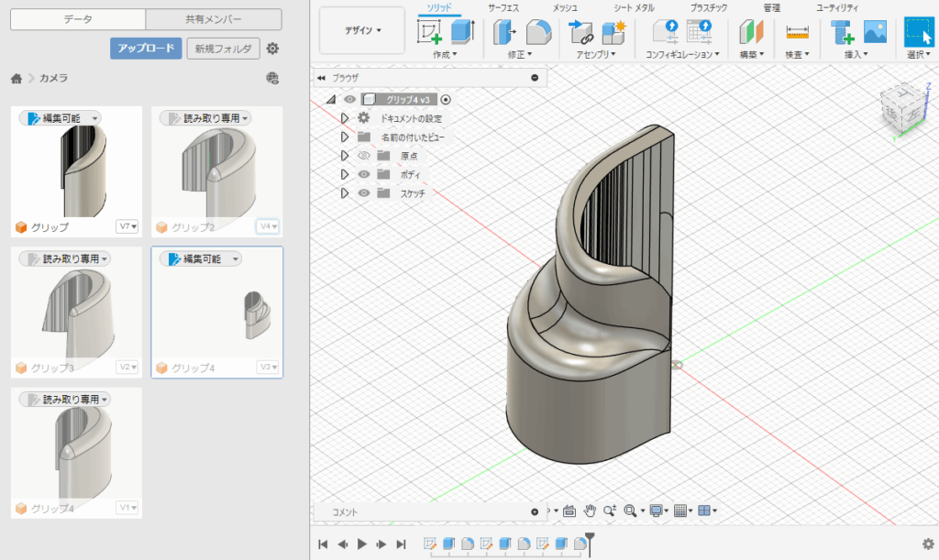Choose the Fillet tool in toolbar
939x560 pixels.
pos(538,33)
